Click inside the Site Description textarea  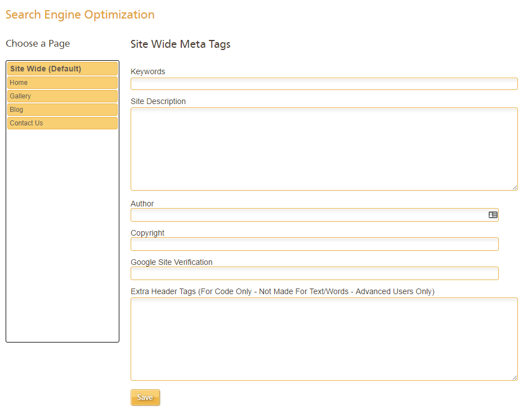pos(324,149)
